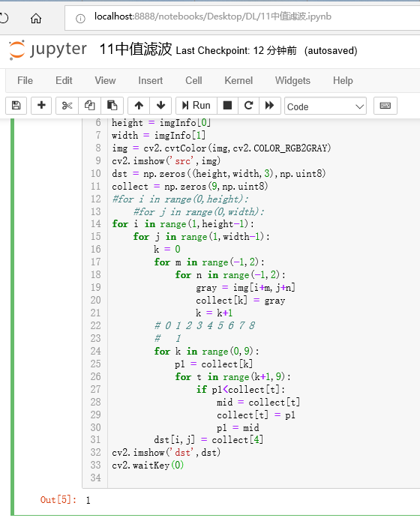Click line 9 cv2.imshow('src',img)

(166, 161)
